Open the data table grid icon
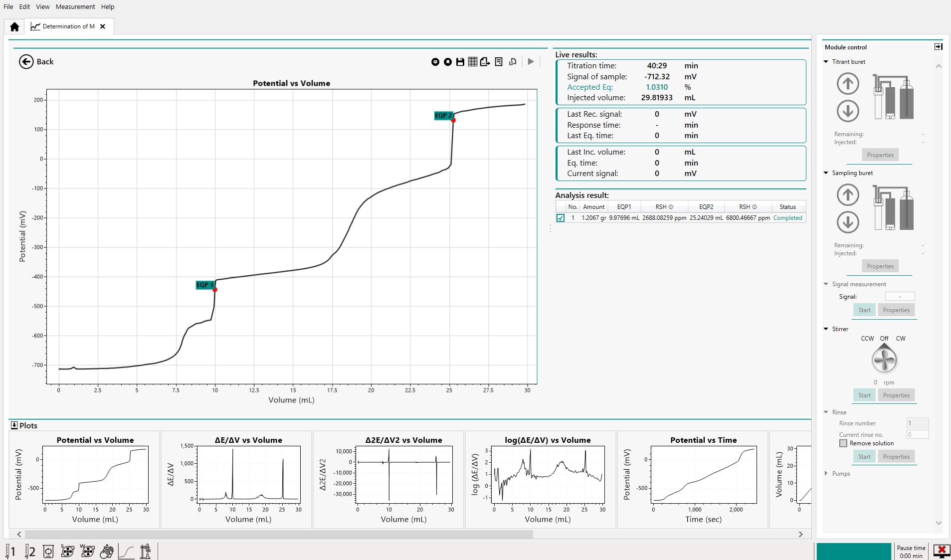Viewport: 951px width, 560px height. (x=472, y=62)
